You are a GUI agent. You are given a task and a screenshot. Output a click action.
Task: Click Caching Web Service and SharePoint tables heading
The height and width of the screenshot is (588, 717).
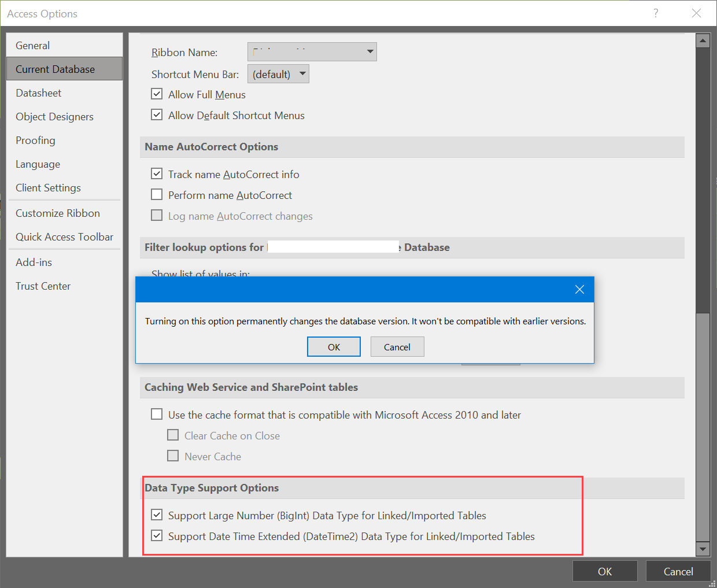click(x=252, y=387)
